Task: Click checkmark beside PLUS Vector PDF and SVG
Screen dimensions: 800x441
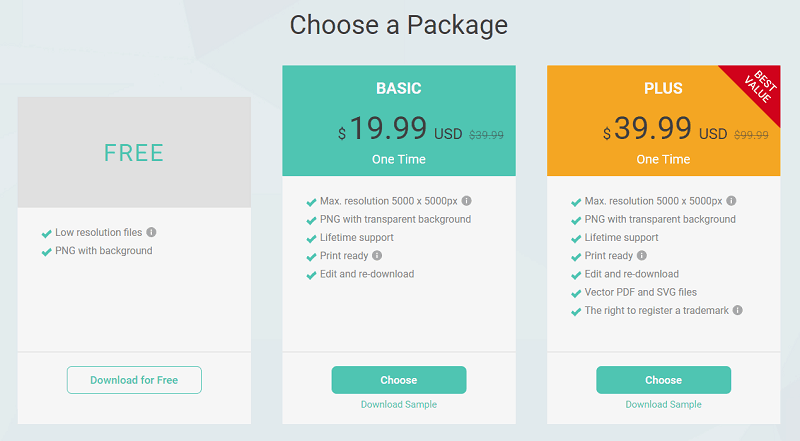Action: [576, 294]
